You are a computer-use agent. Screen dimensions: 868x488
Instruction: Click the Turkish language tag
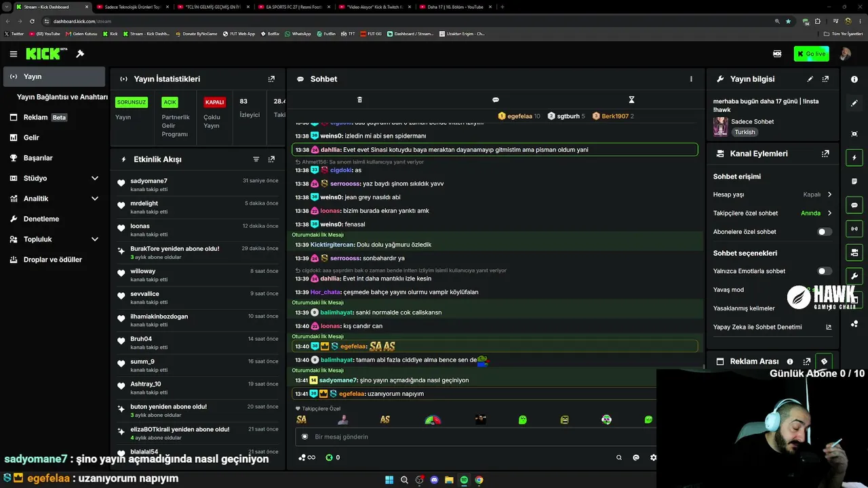coord(745,132)
